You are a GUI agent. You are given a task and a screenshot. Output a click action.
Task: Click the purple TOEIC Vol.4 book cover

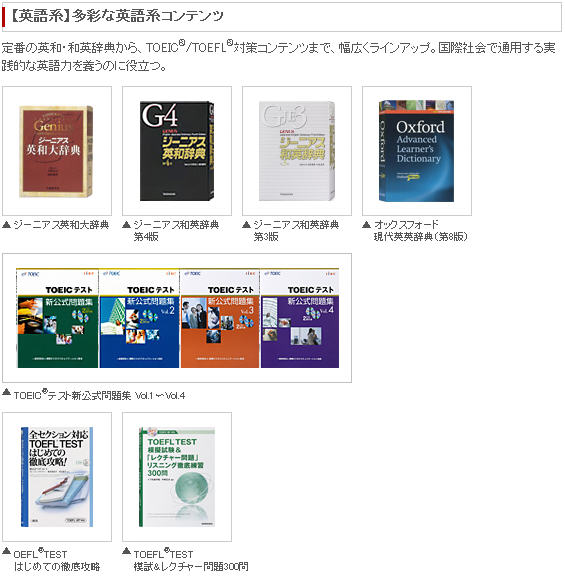(300, 318)
